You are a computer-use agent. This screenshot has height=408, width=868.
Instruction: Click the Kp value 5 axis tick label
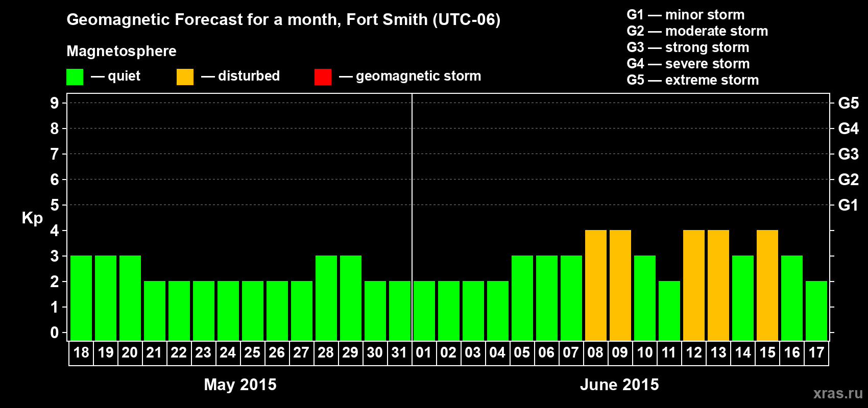click(x=55, y=205)
